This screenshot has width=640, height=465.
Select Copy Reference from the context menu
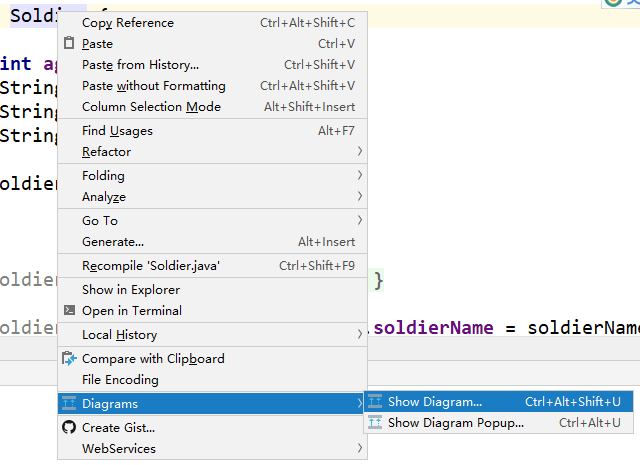pyautogui.click(x=127, y=23)
